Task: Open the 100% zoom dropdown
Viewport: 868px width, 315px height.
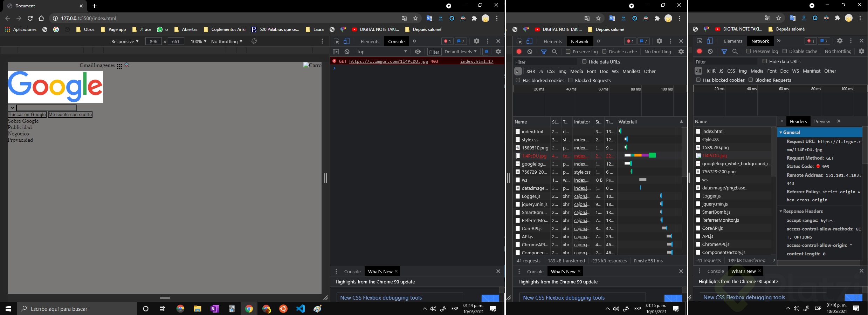Action: [x=199, y=41]
